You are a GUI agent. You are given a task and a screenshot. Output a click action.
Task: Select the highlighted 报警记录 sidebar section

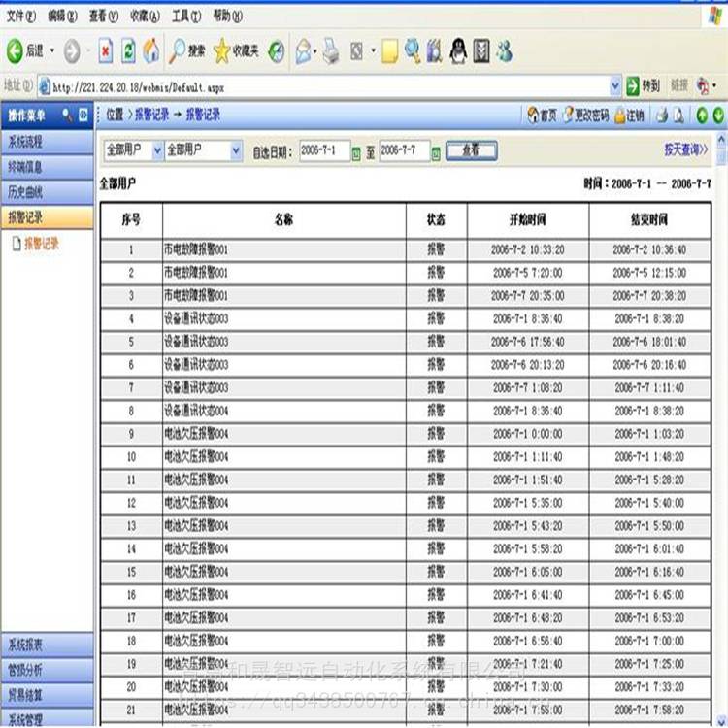click(47, 217)
